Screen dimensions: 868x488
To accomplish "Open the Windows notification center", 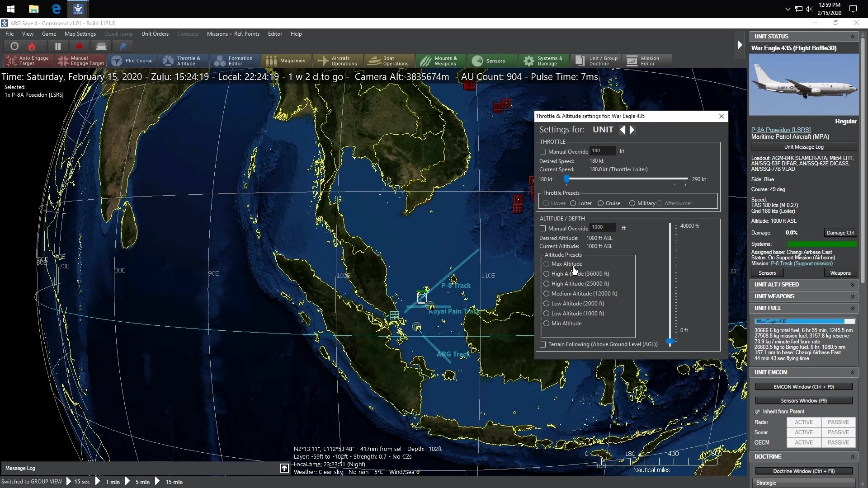I will tap(853, 9).
